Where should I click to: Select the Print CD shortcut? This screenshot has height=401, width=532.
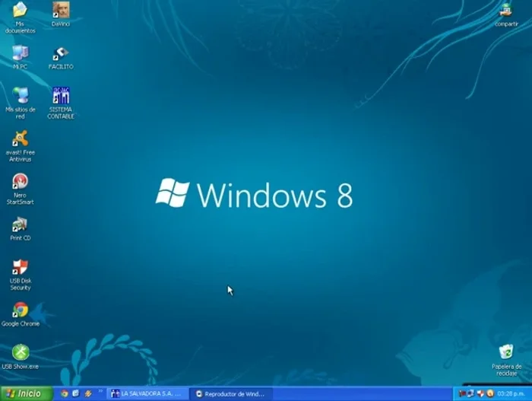[20, 224]
